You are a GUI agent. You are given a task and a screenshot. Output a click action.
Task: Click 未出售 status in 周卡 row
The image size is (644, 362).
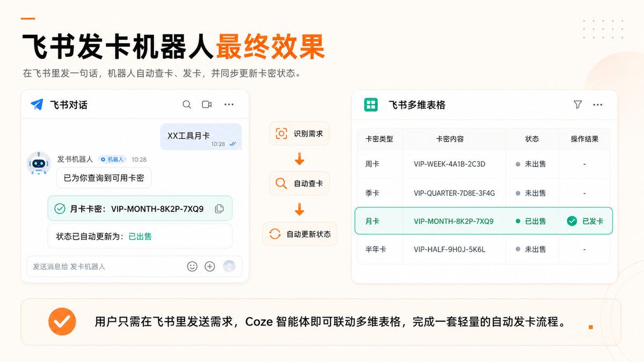(531, 164)
